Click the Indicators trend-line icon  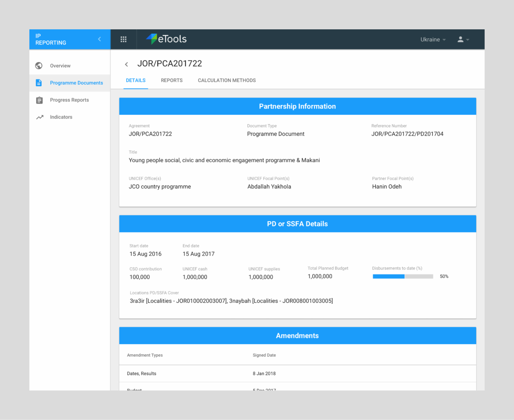coord(40,117)
